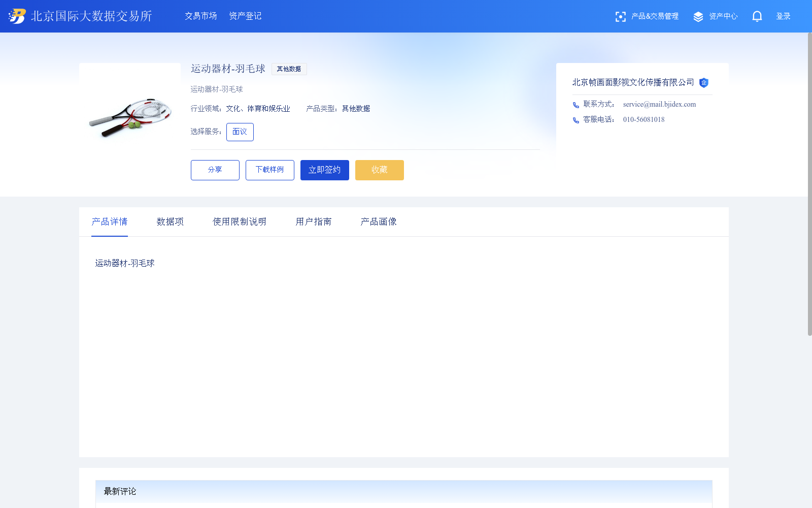Image resolution: width=812 pixels, height=508 pixels.
Task: Click company name 北京帧画面影视文化传播有限公司
Action: (x=633, y=82)
